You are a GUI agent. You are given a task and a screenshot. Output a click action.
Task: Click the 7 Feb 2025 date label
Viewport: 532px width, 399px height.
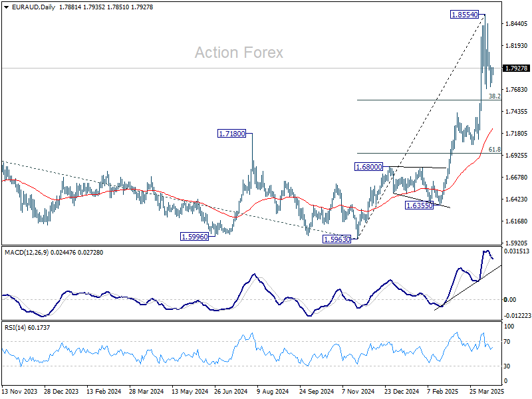(443, 392)
